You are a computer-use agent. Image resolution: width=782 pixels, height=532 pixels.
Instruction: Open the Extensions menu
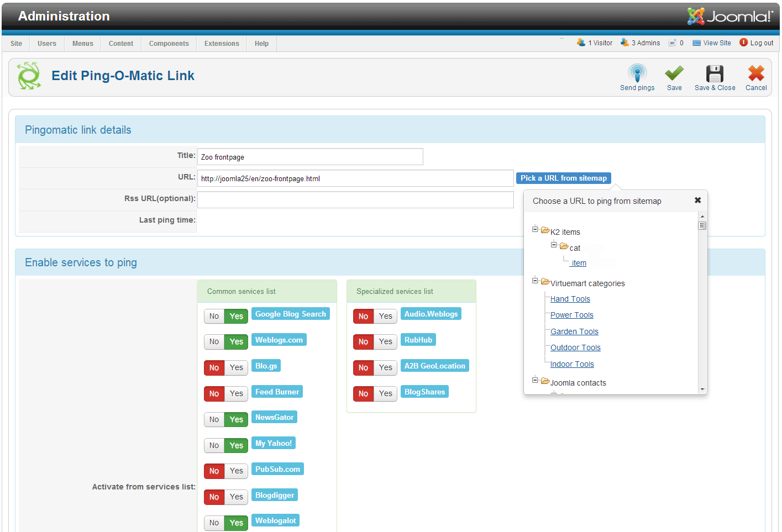222,44
